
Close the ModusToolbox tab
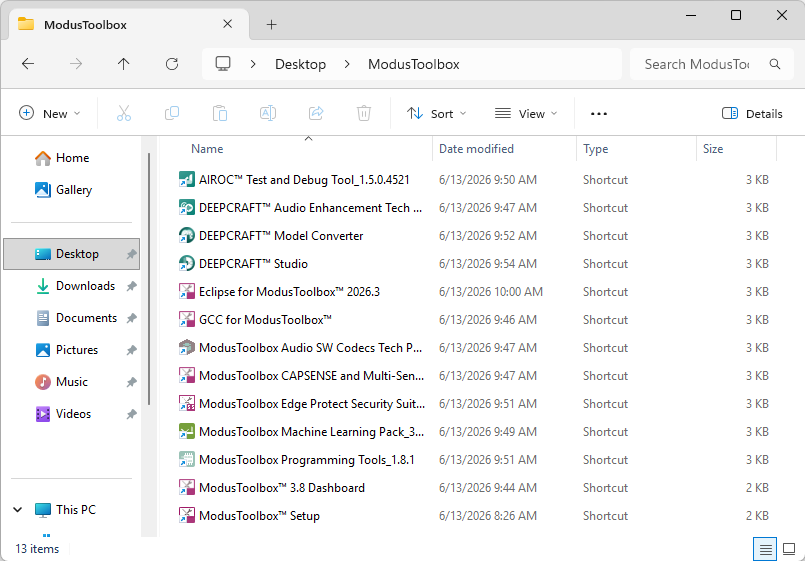point(228,24)
